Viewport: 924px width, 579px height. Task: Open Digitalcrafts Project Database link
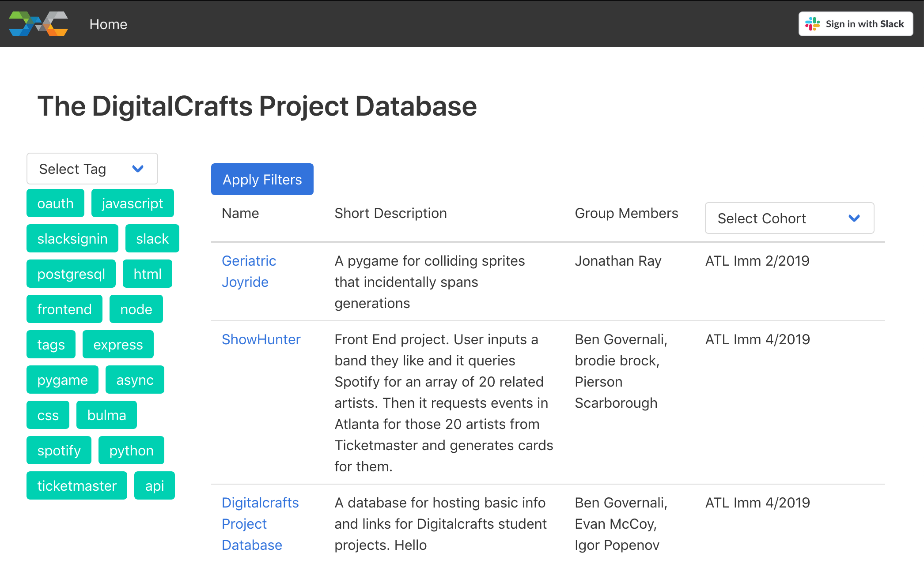(260, 524)
